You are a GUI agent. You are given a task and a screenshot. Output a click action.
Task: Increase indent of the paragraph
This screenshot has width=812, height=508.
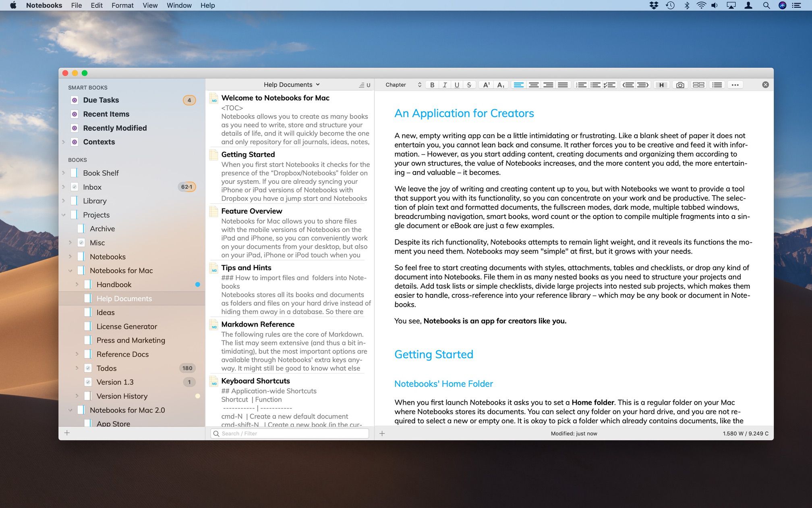[642, 85]
